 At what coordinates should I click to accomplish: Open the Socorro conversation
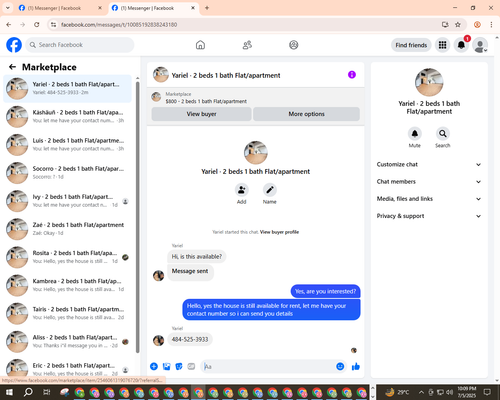pos(67,173)
